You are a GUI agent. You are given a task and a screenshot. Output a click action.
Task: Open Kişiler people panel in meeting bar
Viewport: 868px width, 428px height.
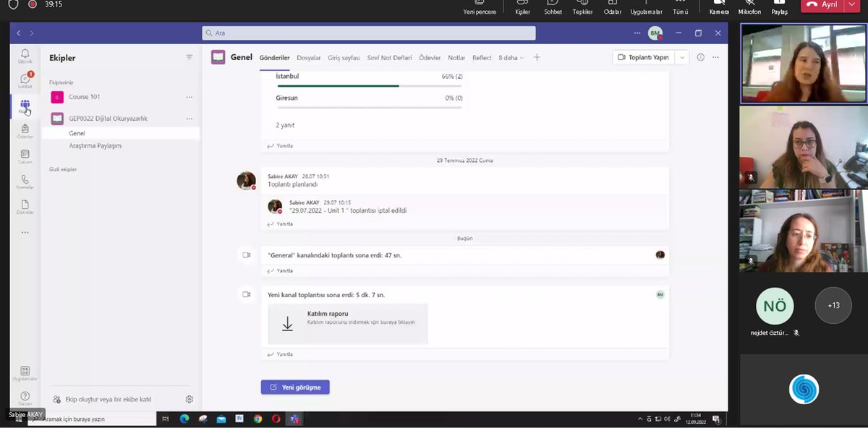click(x=522, y=8)
